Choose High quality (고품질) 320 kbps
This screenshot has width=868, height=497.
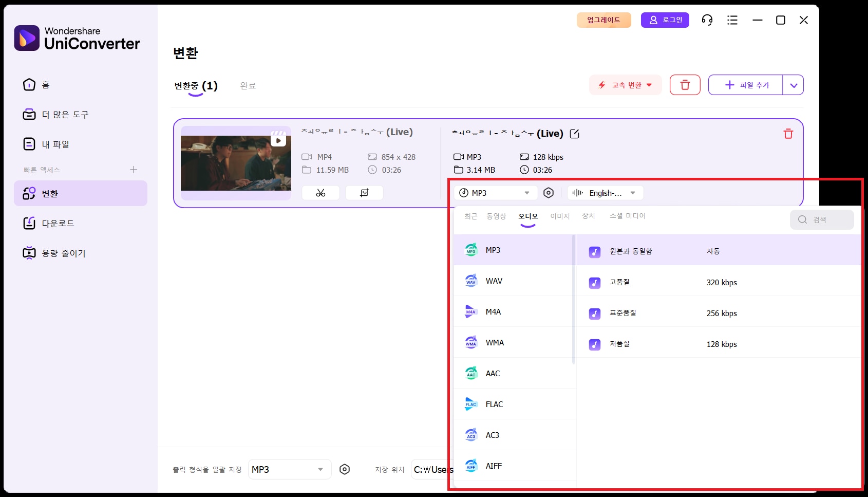pyautogui.click(x=719, y=281)
